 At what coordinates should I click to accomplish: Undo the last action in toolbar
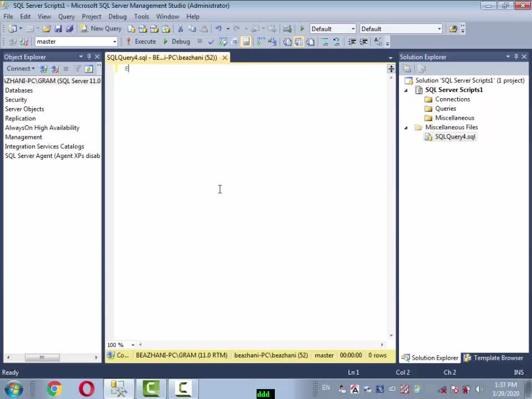click(218, 29)
